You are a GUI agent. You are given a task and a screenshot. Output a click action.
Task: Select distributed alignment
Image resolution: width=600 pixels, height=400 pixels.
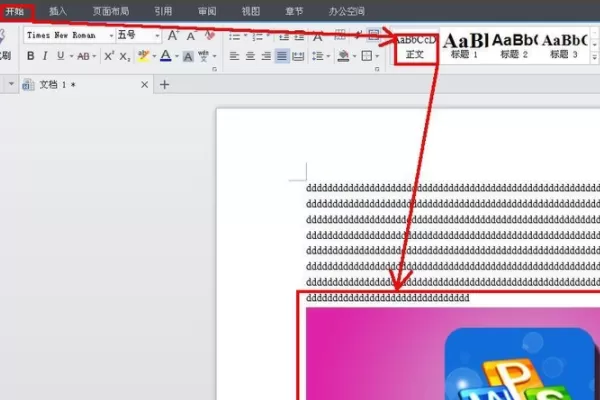point(298,56)
